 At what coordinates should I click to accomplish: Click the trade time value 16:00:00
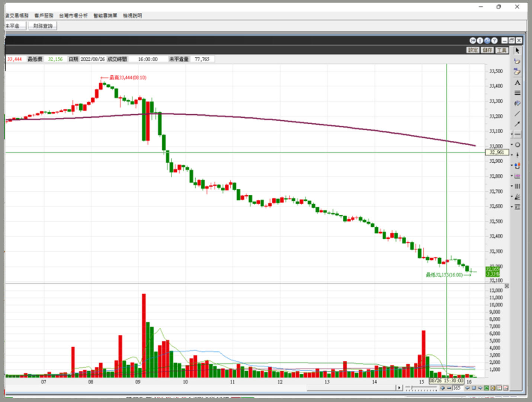tap(148, 59)
